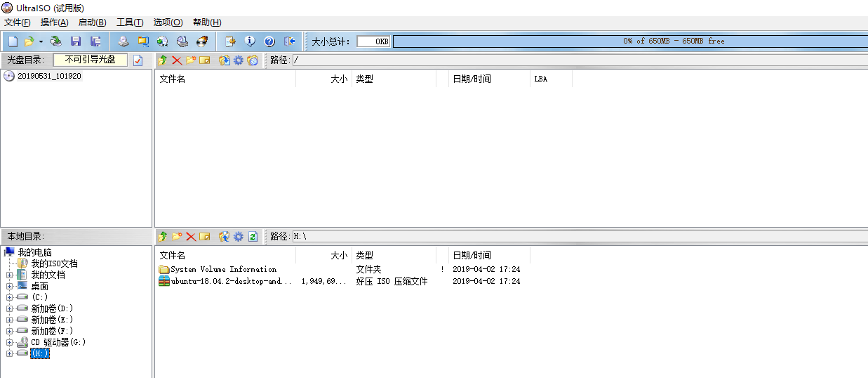Expand the (C:) drive node
This screenshot has width=868, height=378.
9,298
